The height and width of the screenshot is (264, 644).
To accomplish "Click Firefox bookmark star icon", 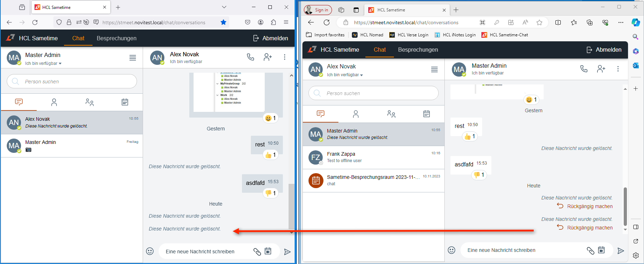I will click(x=223, y=22).
